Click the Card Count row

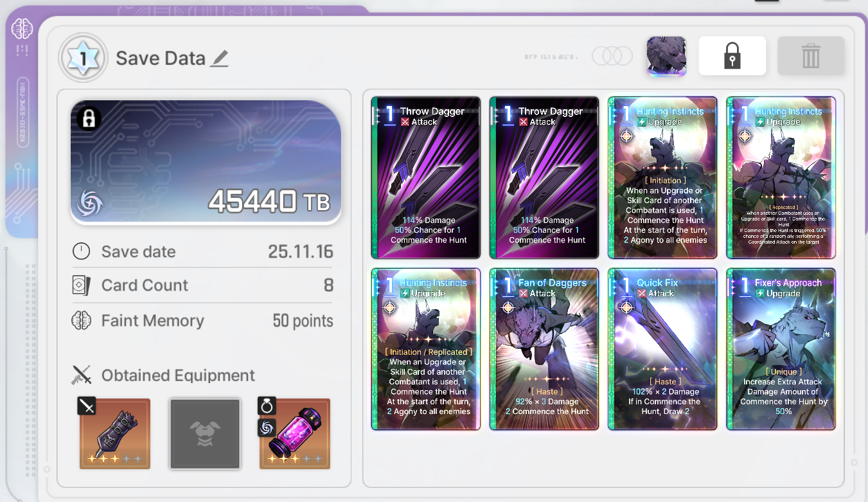(x=203, y=285)
